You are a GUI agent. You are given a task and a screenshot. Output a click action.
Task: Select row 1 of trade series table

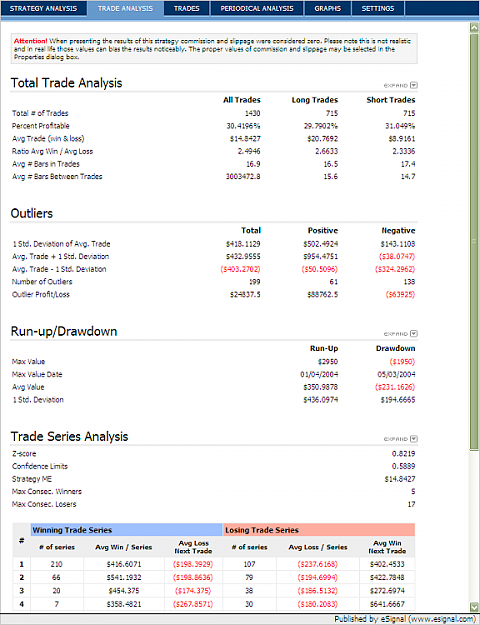coord(214,564)
